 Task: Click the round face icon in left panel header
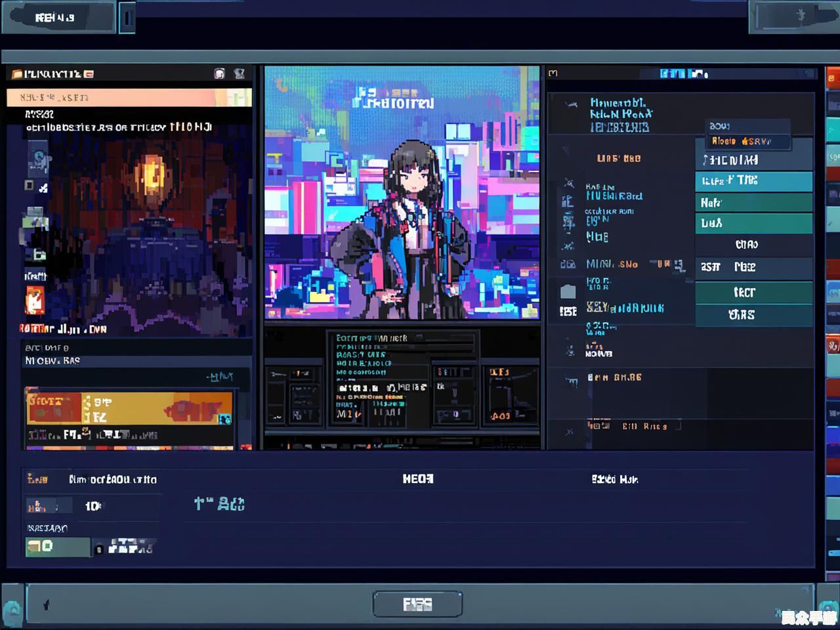220,73
